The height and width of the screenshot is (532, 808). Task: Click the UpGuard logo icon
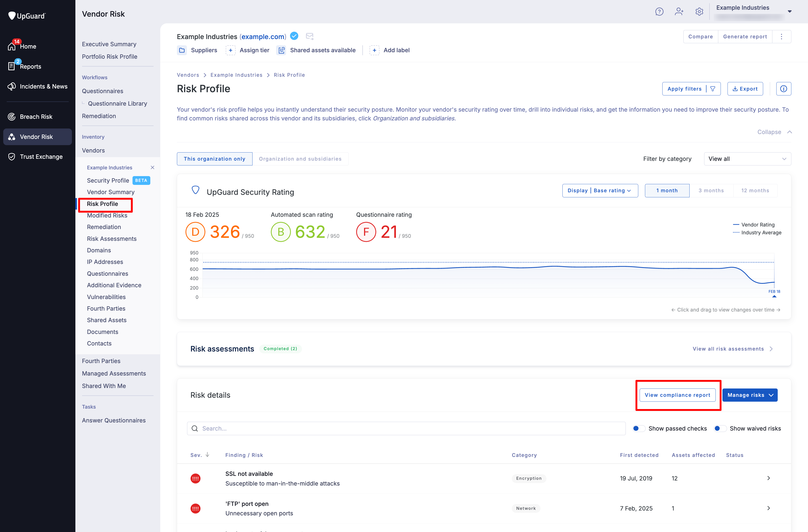point(12,16)
